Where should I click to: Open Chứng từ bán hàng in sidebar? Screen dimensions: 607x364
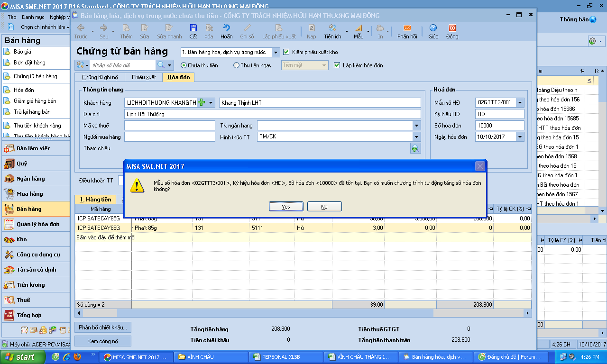[x=35, y=76]
